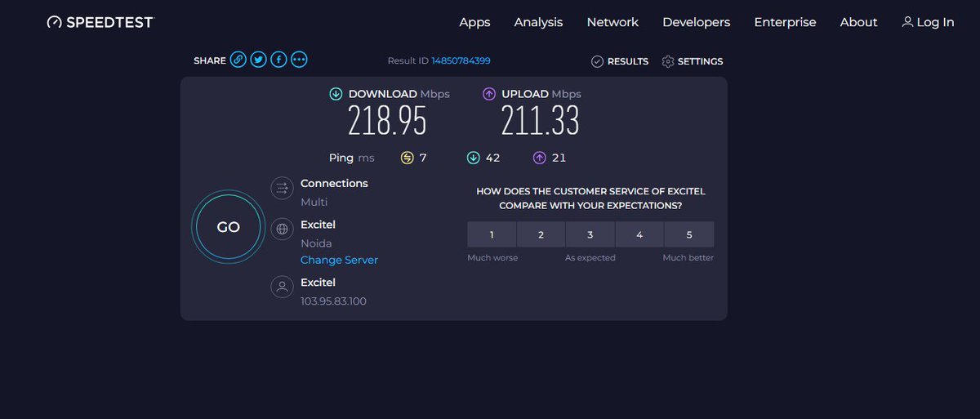This screenshot has width=980, height=419.
Task: Click the Log In person icon
Action: point(907,22)
